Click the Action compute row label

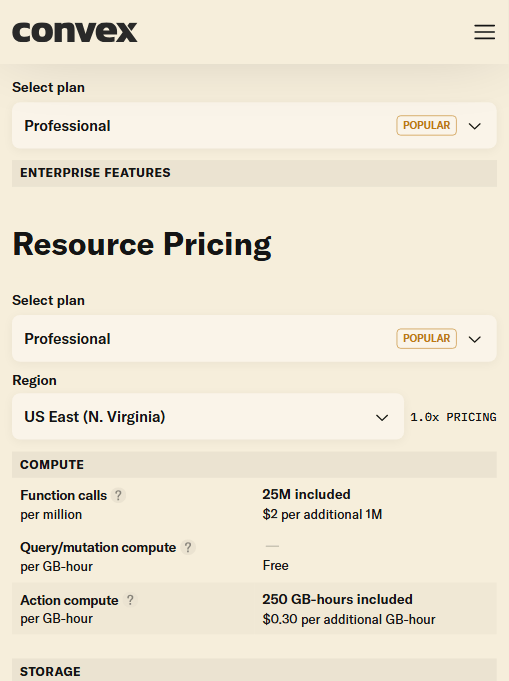69,600
